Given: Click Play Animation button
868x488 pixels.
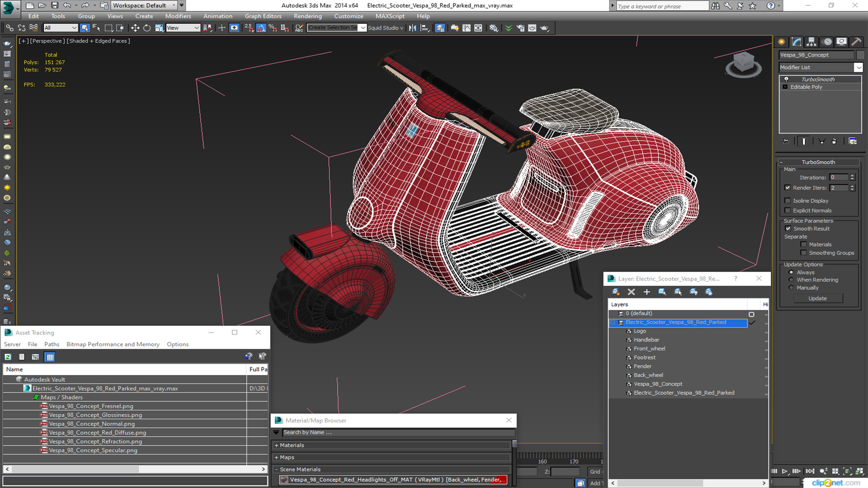Looking at the screenshot, I should 785,471.
